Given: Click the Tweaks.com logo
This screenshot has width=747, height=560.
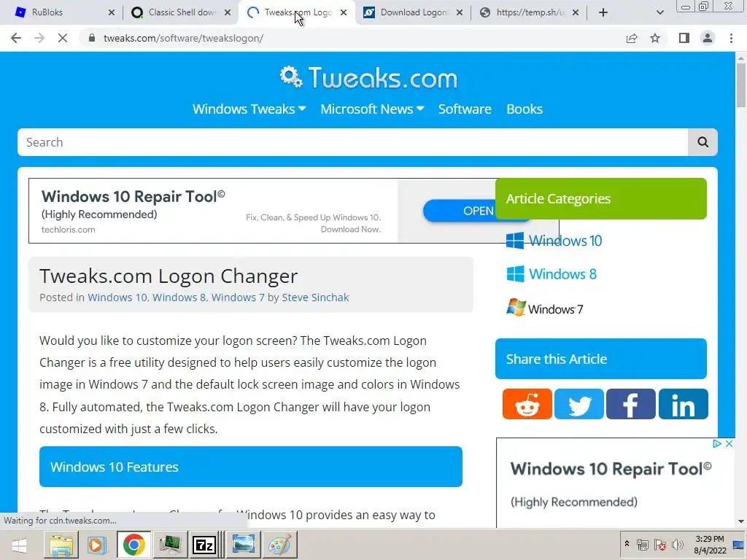Looking at the screenshot, I should pyautogui.click(x=368, y=77).
